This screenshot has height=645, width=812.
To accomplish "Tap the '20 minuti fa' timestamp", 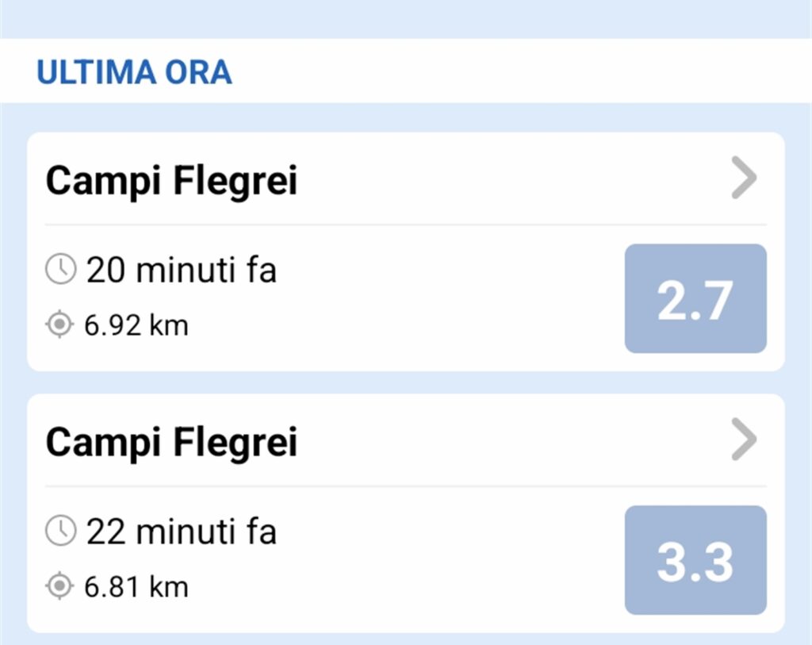I will point(181,271).
